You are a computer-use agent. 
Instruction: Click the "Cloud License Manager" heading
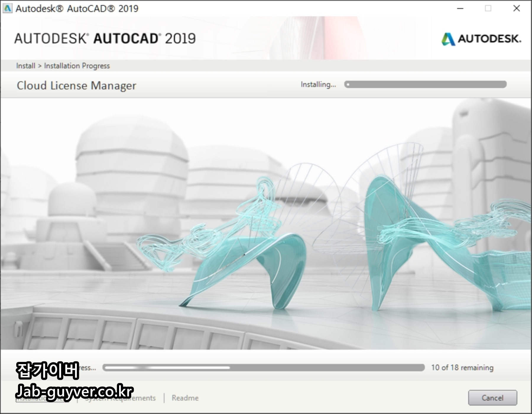pyautogui.click(x=77, y=86)
